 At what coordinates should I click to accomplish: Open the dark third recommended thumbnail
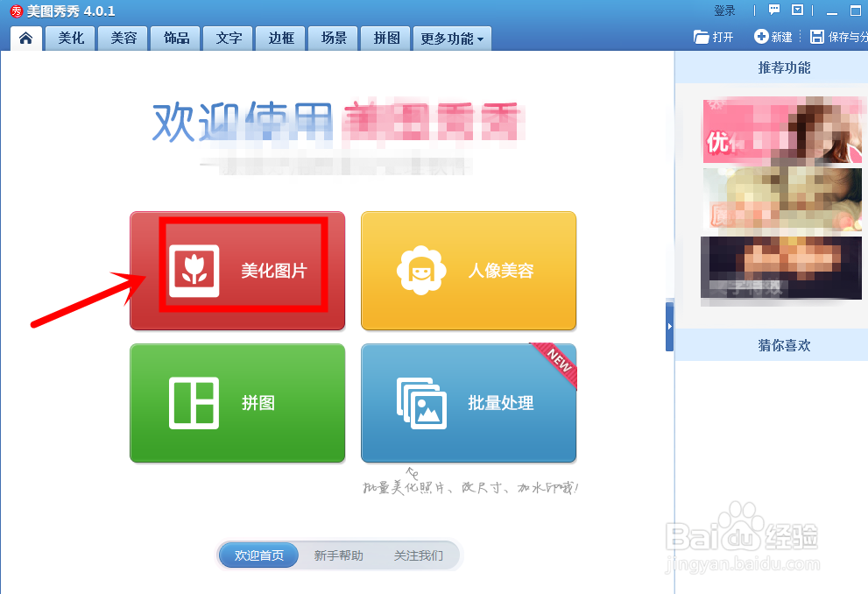[x=781, y=268]
